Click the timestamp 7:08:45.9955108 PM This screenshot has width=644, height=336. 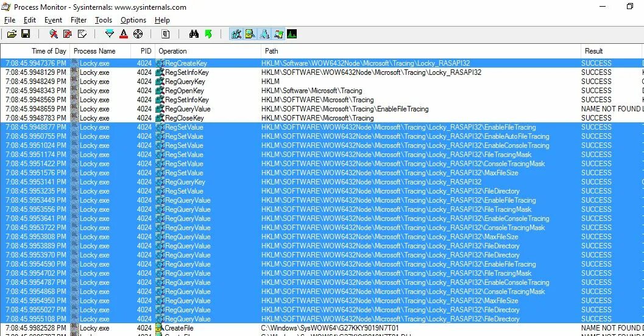(x=36, y=319)
